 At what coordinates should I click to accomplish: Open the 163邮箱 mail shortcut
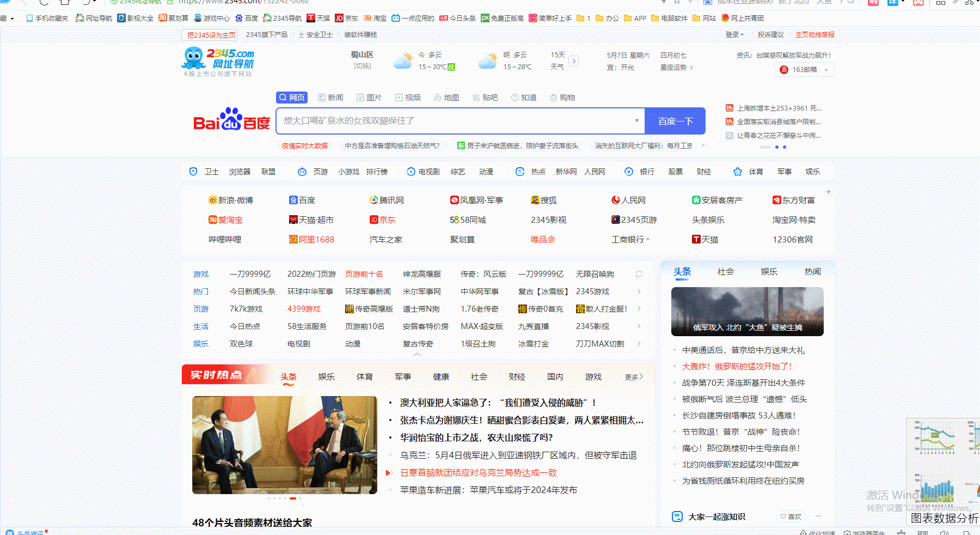(x=804, y=70)
